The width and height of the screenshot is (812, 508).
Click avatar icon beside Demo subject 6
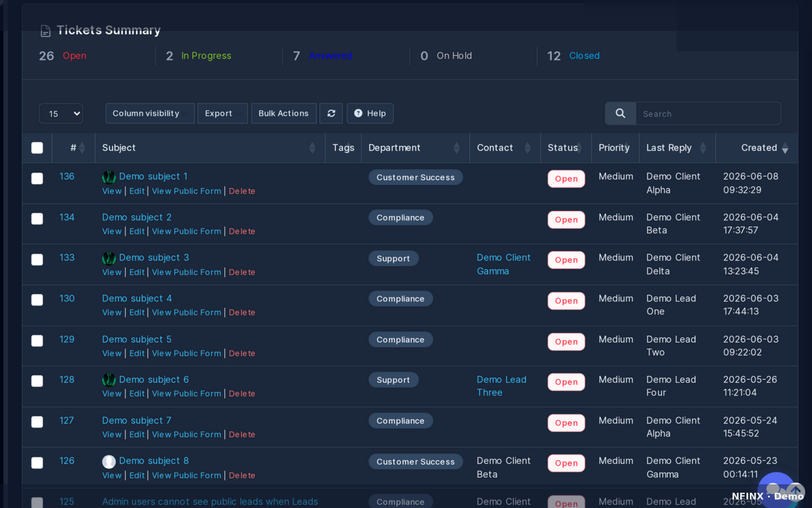(109, 380)
